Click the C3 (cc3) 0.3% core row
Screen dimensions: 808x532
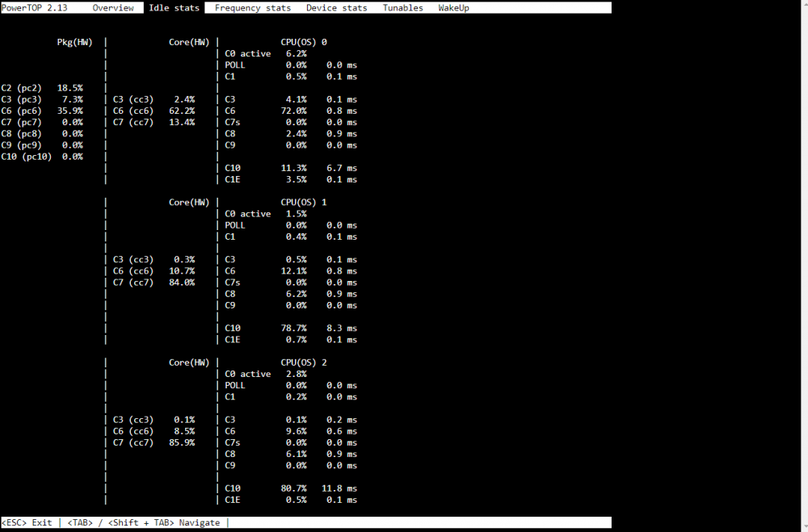pyautogui.click(x=154, y=260)
